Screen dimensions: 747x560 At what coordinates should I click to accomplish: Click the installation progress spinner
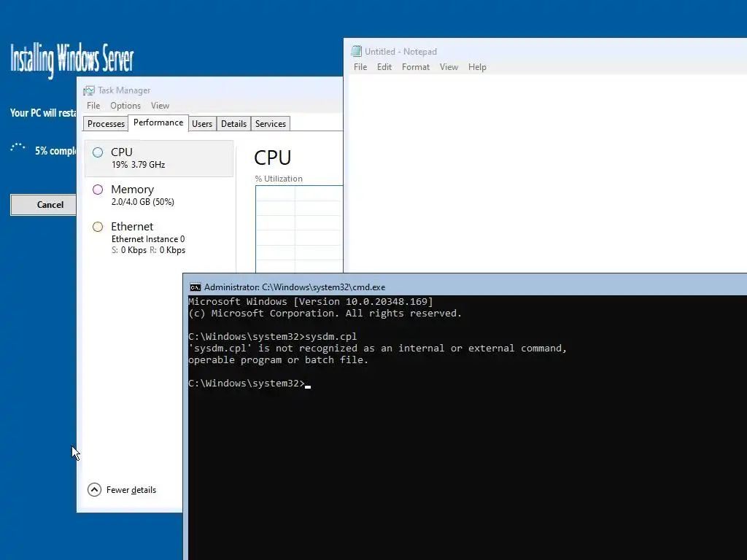point(18,147)
